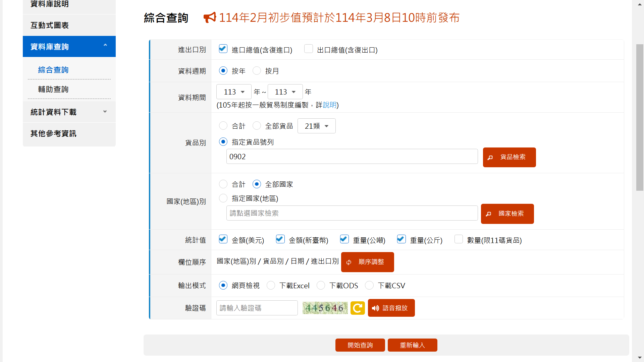
Task: Open the start year 113 dropdown
Action: pos(234,92)
